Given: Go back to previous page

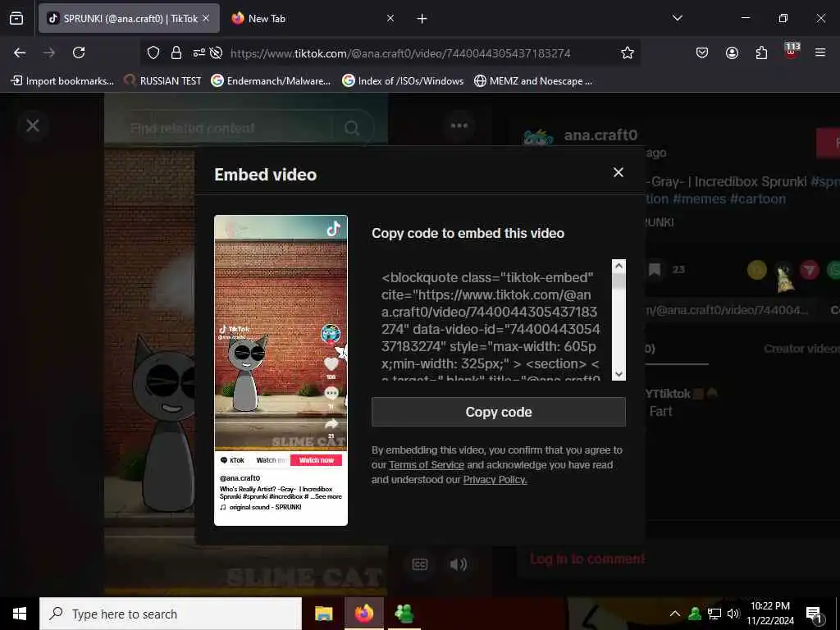Looking at the screenshot, I should point(20,52).
